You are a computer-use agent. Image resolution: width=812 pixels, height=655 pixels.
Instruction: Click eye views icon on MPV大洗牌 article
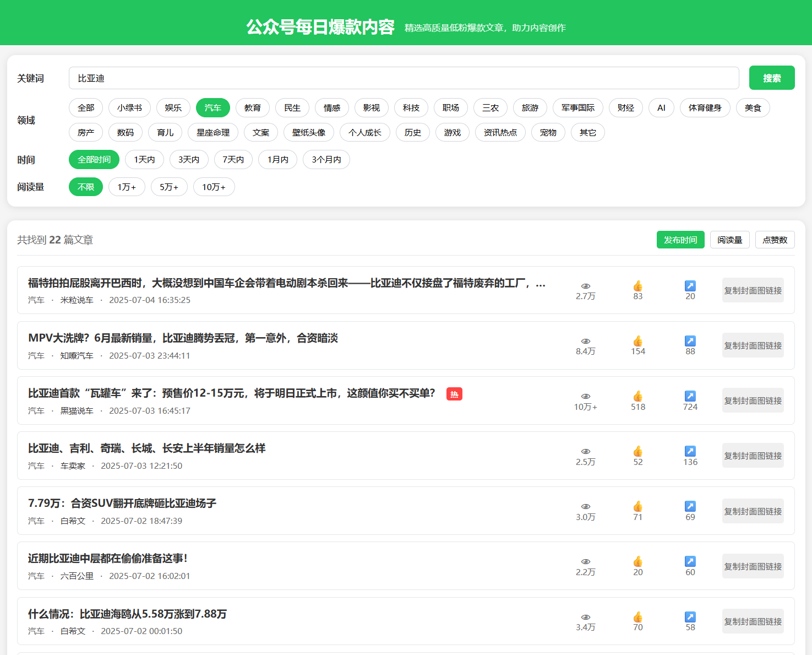586,341
